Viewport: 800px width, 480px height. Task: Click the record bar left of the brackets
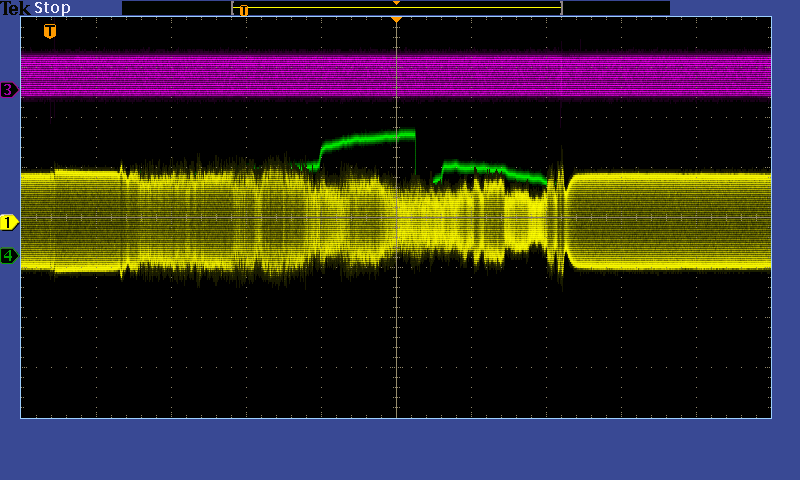tap(175, 8)
